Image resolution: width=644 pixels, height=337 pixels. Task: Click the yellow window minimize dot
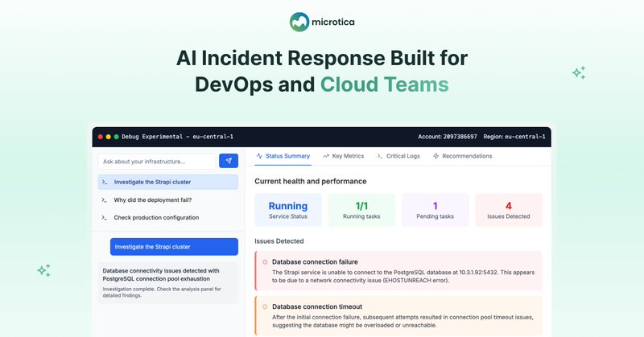click(x=109, y=137)
